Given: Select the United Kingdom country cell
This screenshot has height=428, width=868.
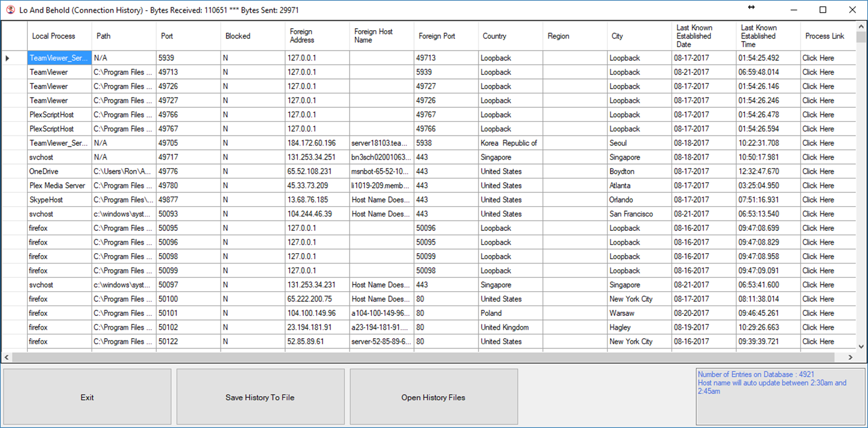Looking at the screenshot, I should tap(511, 327).
